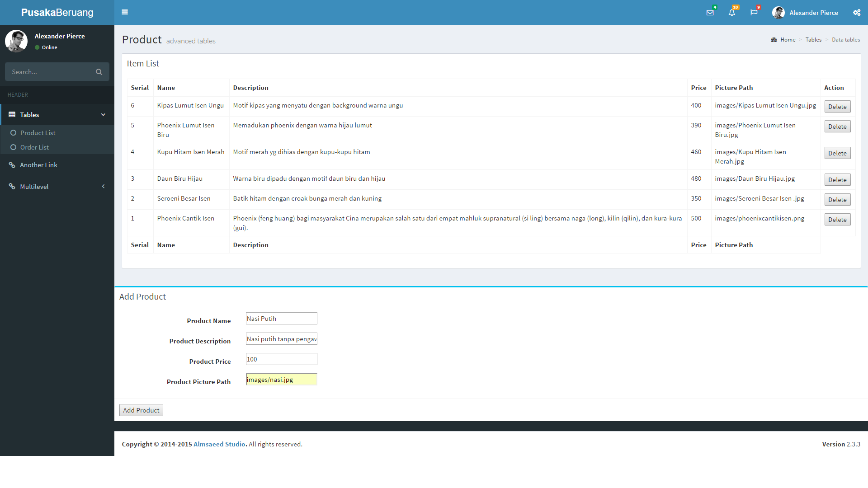Click the circle icon beside Product List
868x488 pixels.
[14, 133]
